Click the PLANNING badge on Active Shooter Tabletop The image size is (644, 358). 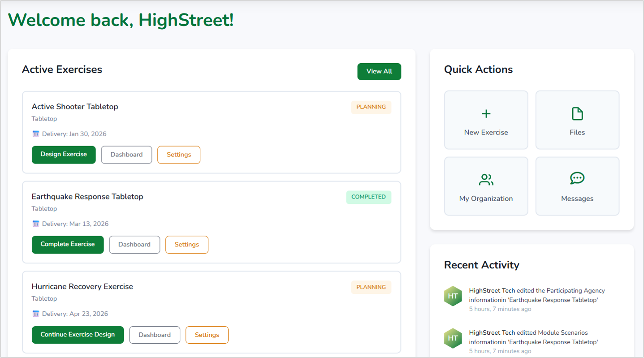(x=371, y=107)
